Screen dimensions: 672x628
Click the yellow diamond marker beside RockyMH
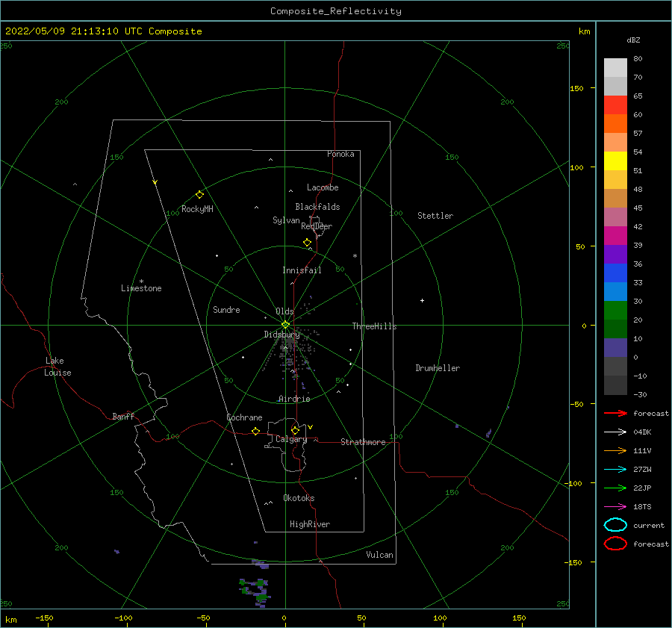[x=199, y=195]
